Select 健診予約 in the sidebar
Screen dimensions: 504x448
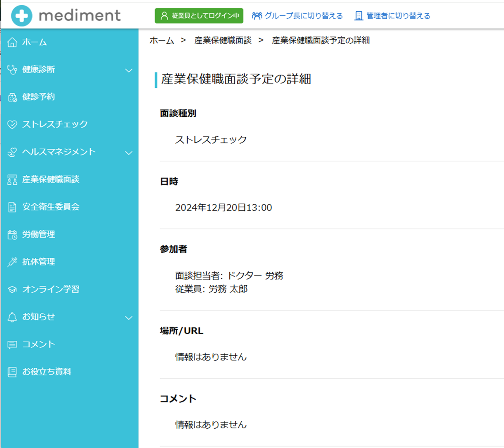click(39, 97)
